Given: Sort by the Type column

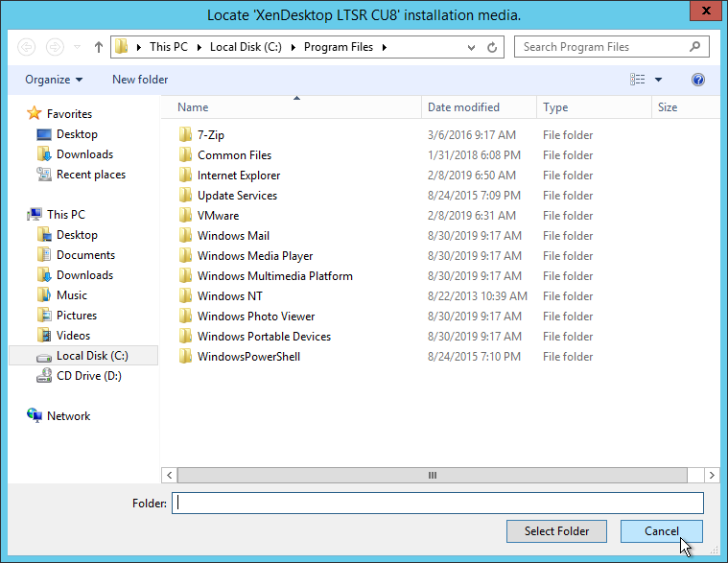Looking at the screenshot, I should pos(595,107).
